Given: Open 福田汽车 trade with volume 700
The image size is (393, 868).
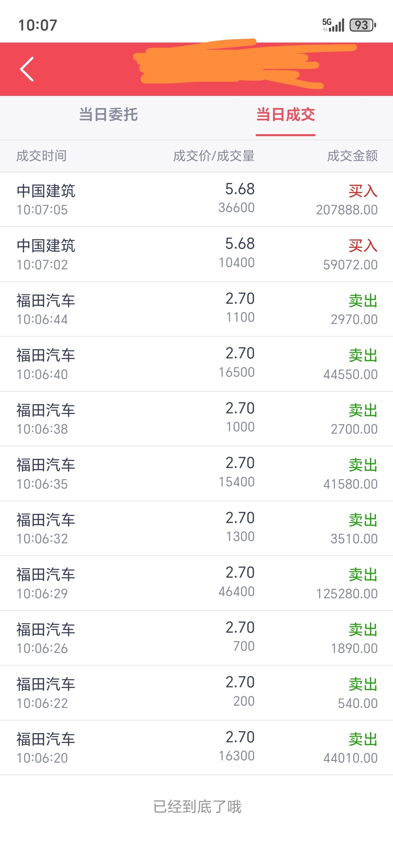Looking at the screenshot, I should [196, 638].
